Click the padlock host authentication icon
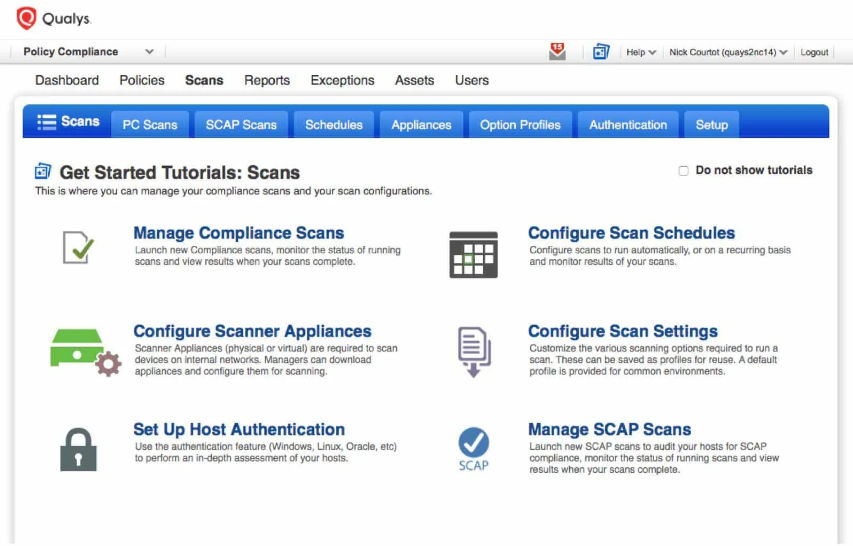 [78, 450]
